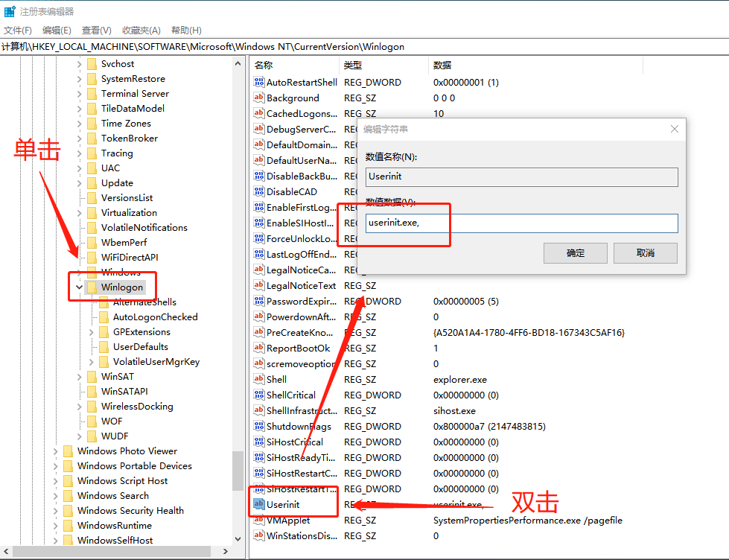Sort values by 名称 column header
Viewport: 729px width, 560px height.
click(x=294, y=65)
